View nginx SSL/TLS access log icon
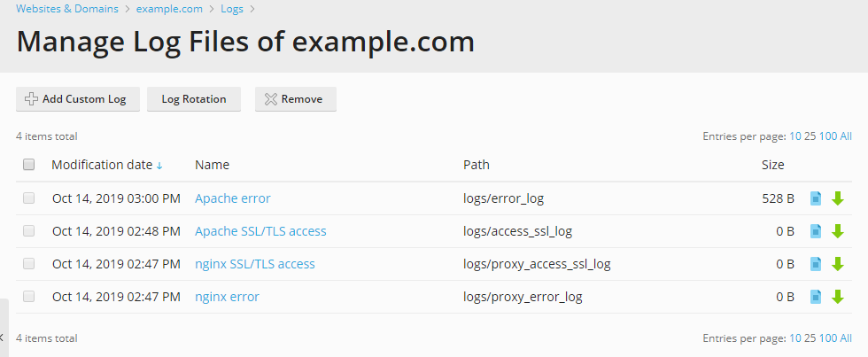 click(x=817, y=264)
